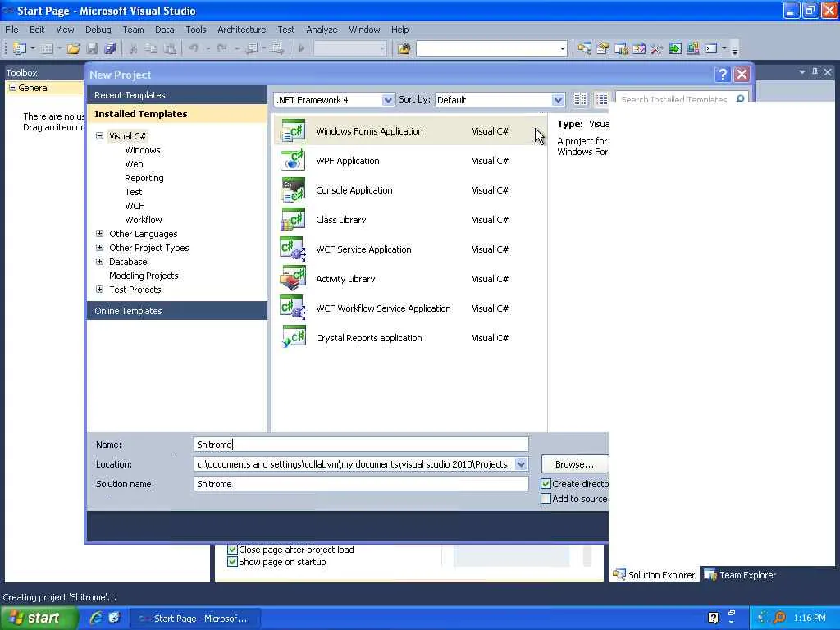Image resolution: width=840 pixels, height=630 pixels.
Task: Open the File menu
Action: pyautogui.click(x=11, y=30)
